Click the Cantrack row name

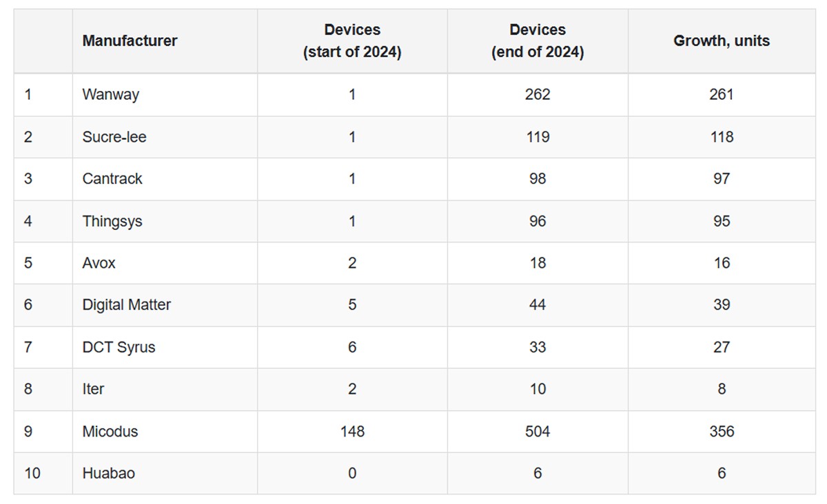[112, 178]
